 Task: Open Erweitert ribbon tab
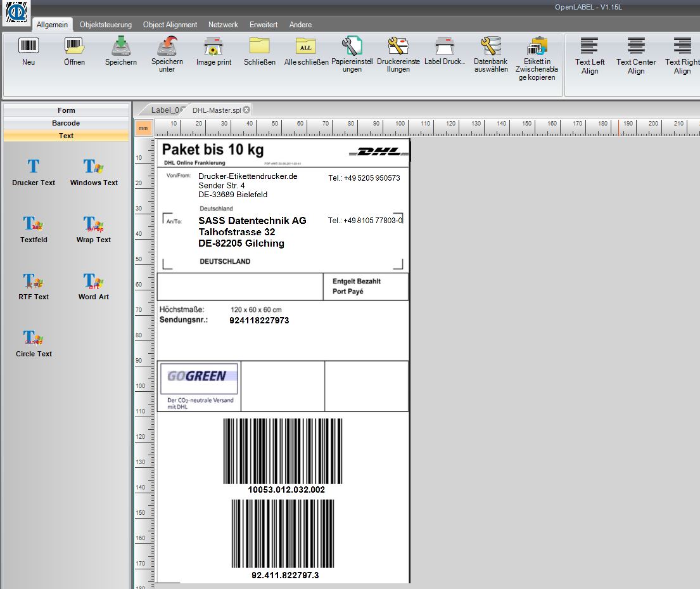tap(264, 25)
